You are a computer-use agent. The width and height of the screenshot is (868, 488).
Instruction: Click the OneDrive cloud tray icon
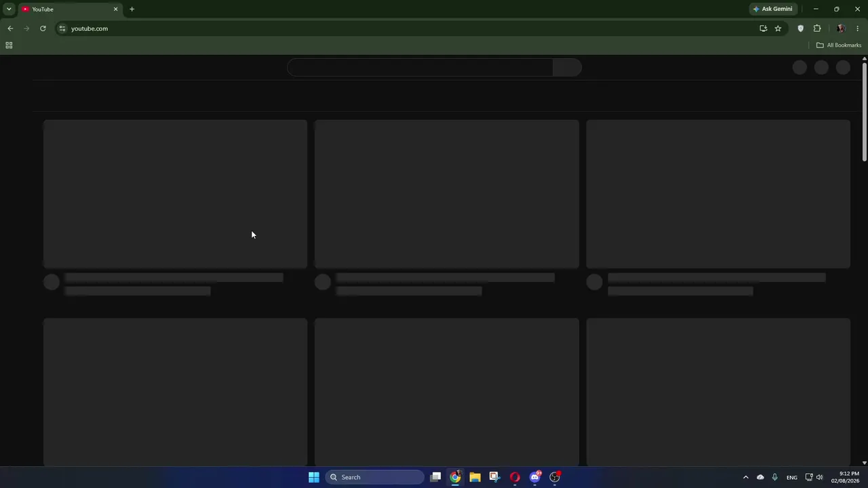click(x=760, y=477)
